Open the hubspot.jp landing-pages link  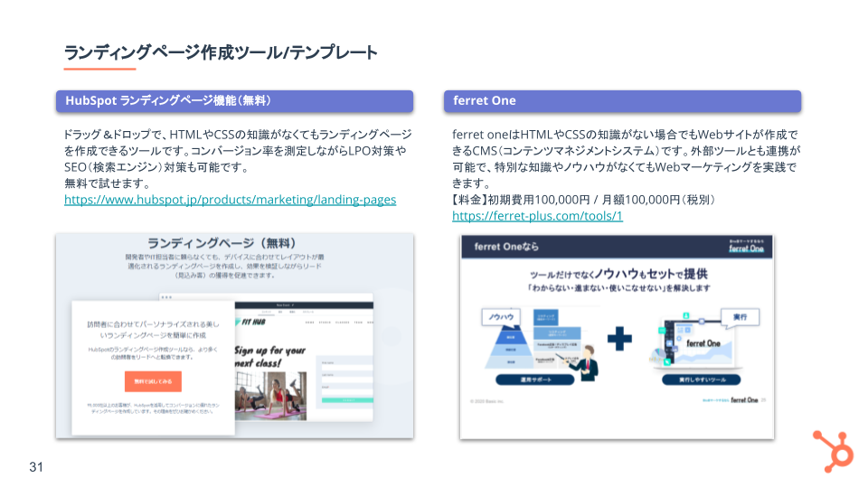[x=230, y=199]
